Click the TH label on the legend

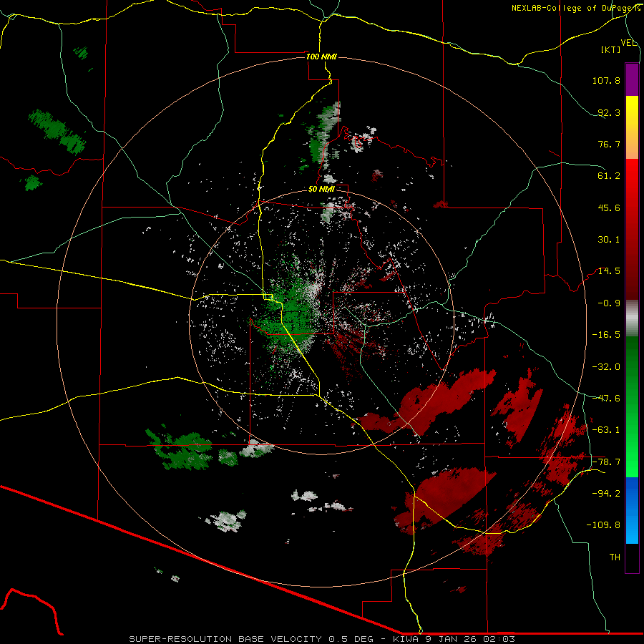click(615, 557)
